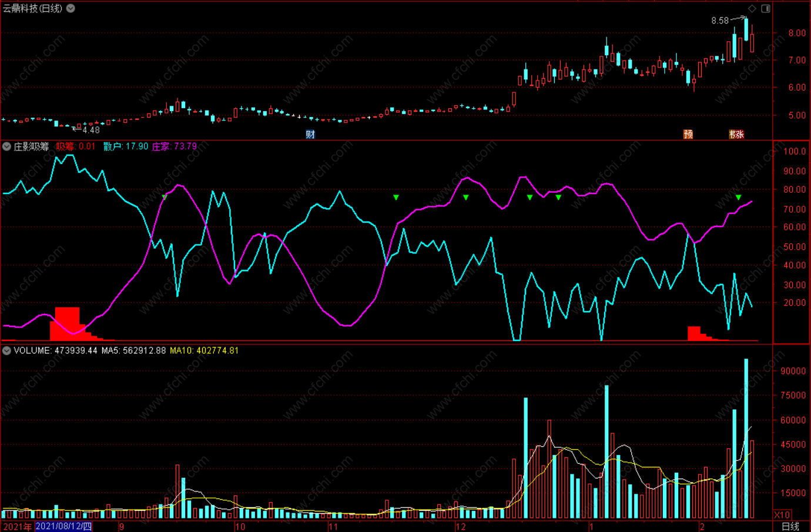The image size is (811, 532).
Task: Select the 庄家: 73.79 value label
Action: click(x=175, y=146)
